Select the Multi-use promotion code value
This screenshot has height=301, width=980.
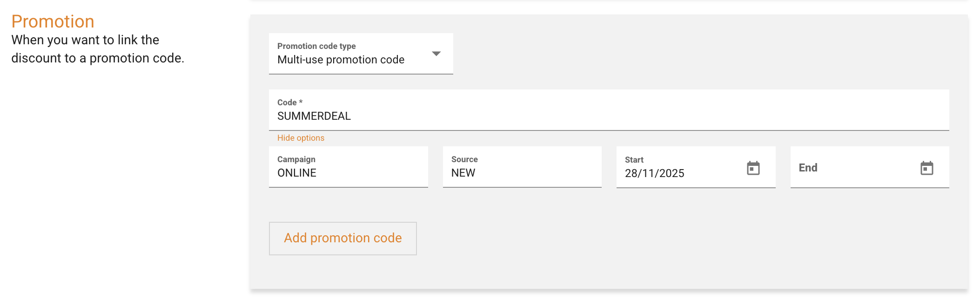[341, 60]
